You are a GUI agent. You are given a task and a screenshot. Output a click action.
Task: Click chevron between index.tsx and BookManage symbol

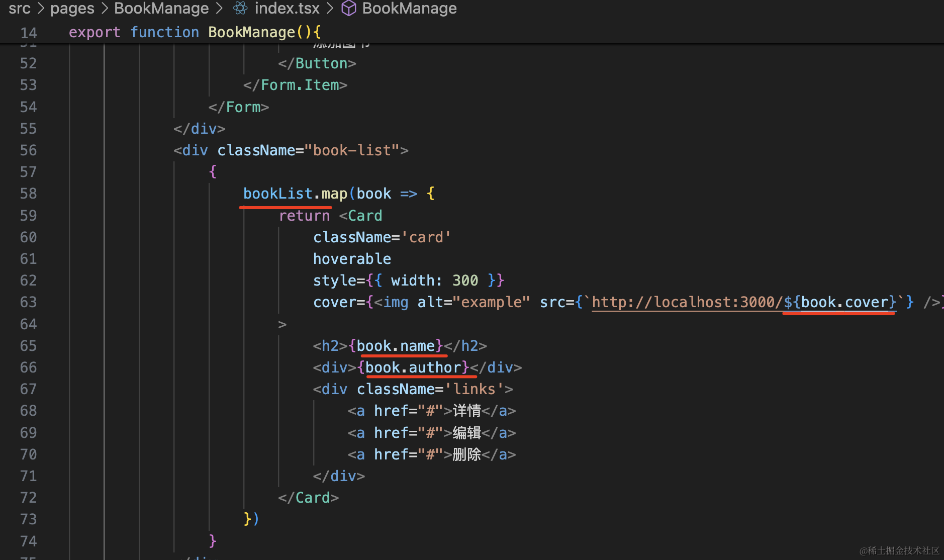click(x=330, y=8)
